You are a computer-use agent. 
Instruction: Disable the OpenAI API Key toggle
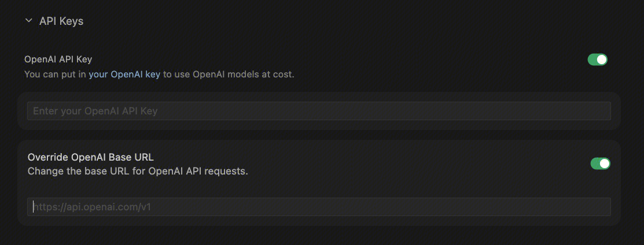pos(597,60)
